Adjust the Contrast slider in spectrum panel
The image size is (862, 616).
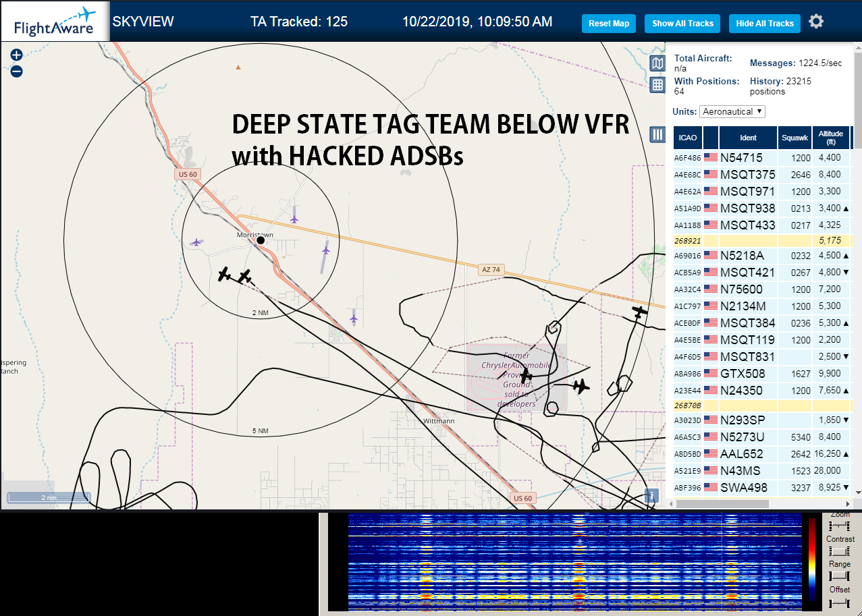coord(840,551)
